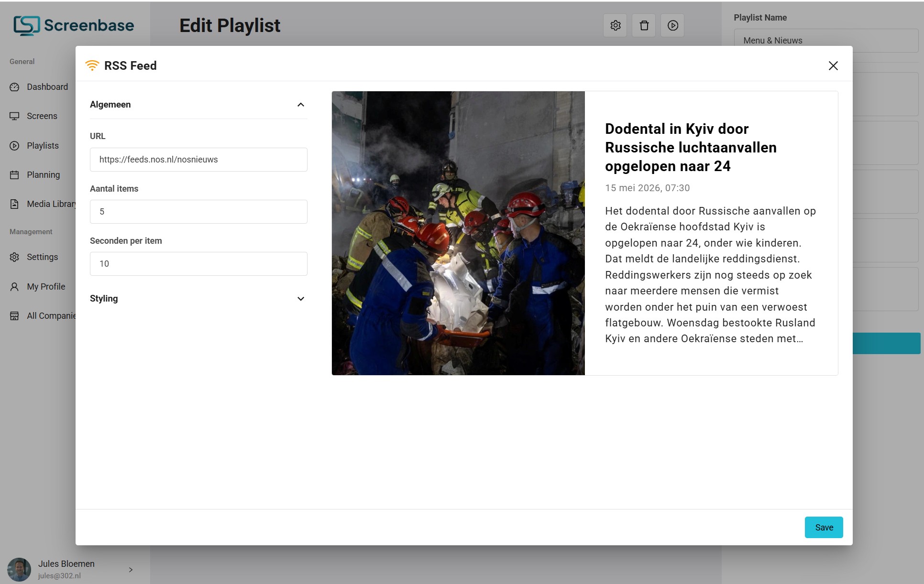Edit the Seconden per item field
Screen dimensions: 924x584
[198, 264]
